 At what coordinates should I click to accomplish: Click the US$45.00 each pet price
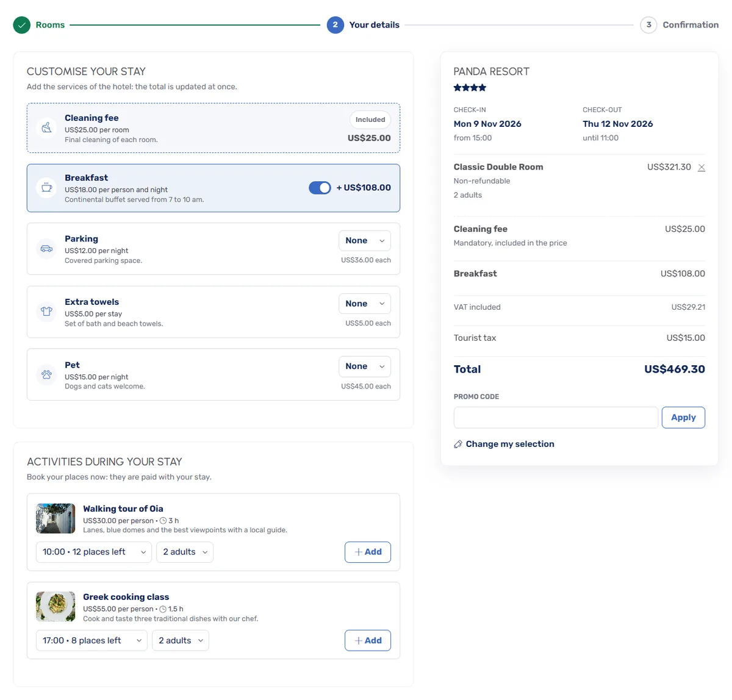tap(366, 387)
